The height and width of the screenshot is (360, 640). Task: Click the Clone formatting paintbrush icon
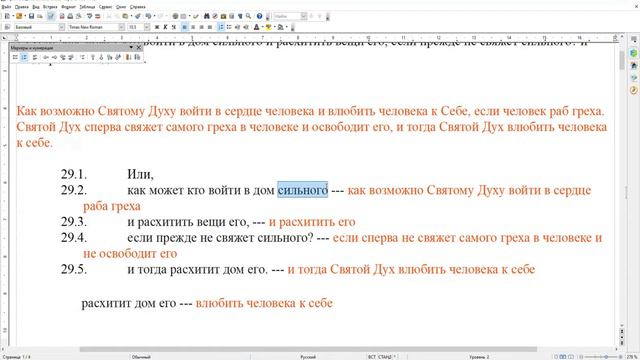tap(138, 16)
